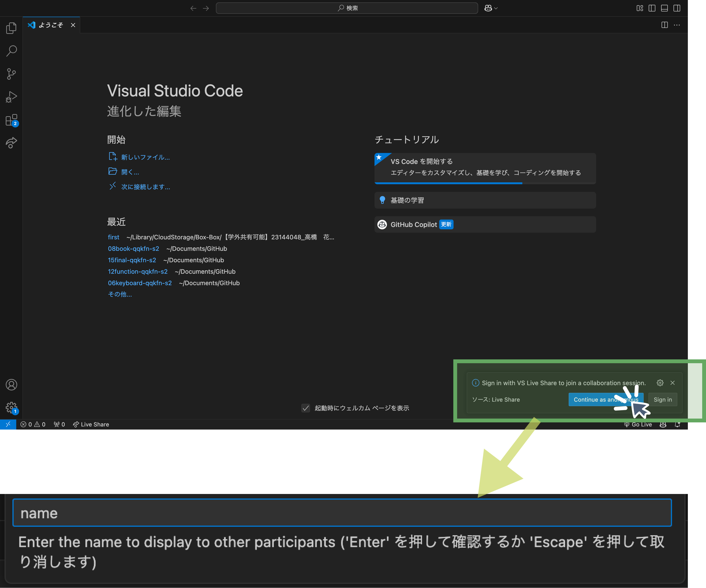Image resolution: width=706 pixels, height=588 pixels.
Task: Open the Source Control view
Action: tap(11, 74)
